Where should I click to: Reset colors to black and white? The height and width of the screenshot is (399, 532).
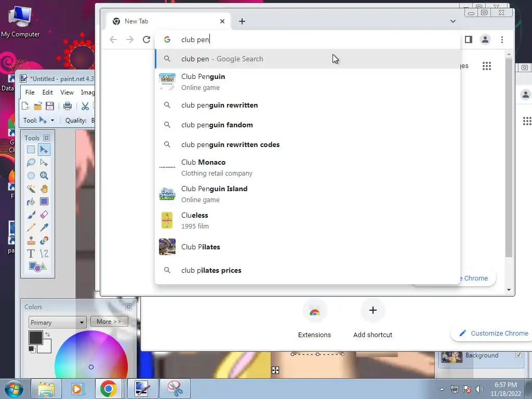[x=32, y=350]
